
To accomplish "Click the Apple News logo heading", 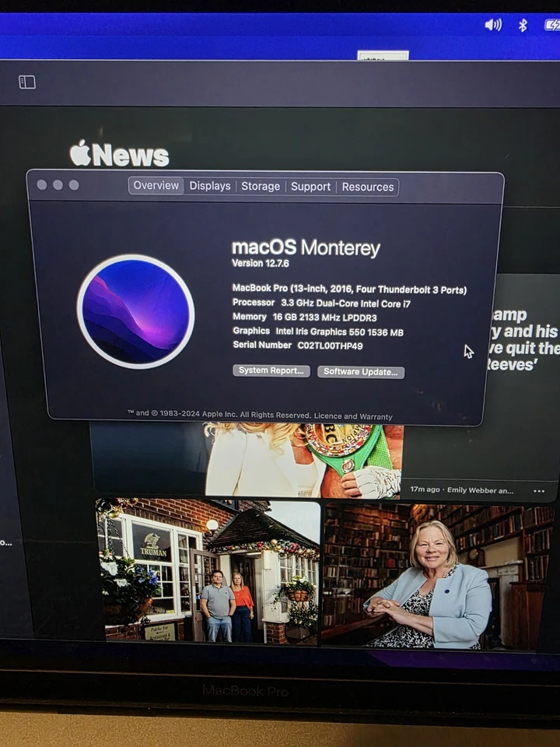I will pos(120,154).
